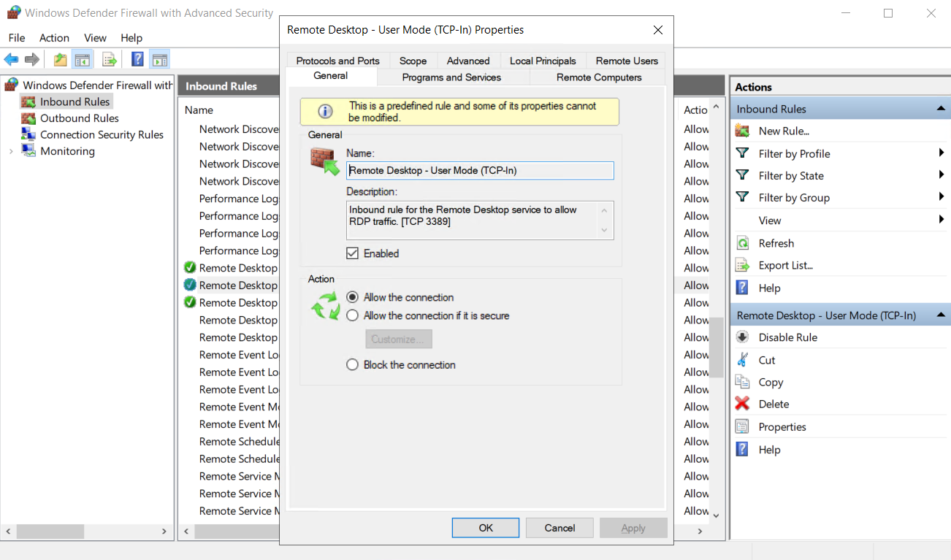Switch to the Advanced tab
The width and height of the screenshot is (951, 560).
click(x=468, y=61)
